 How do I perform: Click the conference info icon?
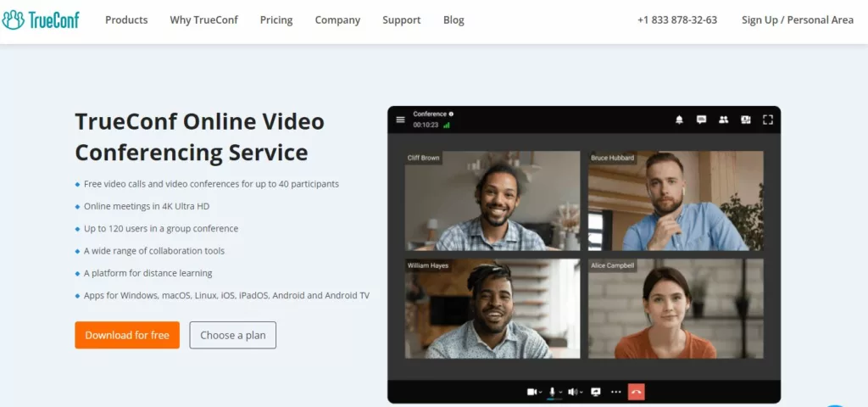(x=451, y=114)
